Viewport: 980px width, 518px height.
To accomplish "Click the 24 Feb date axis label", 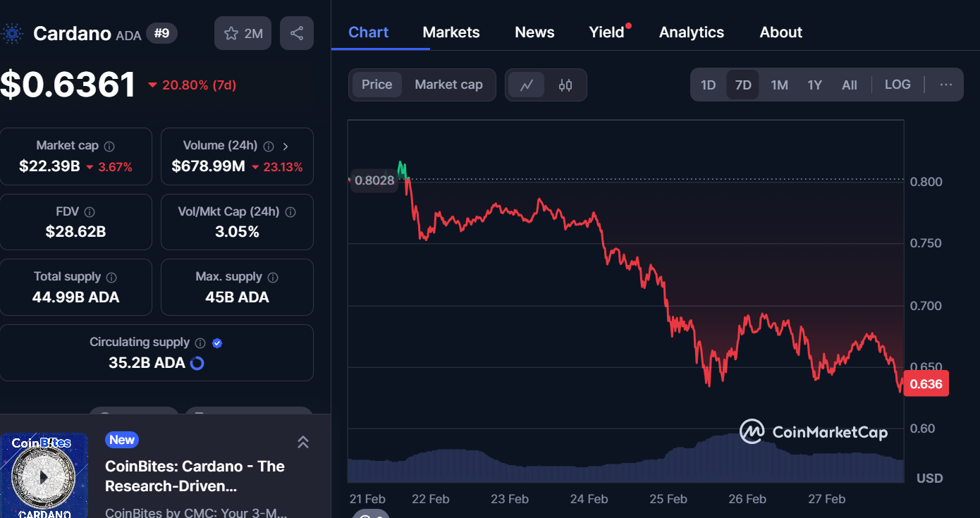I will point(589,499).
